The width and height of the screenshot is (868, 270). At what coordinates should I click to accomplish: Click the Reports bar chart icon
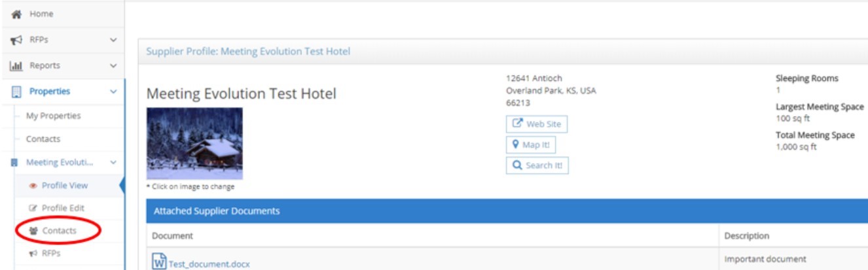(x=12, y=65)
